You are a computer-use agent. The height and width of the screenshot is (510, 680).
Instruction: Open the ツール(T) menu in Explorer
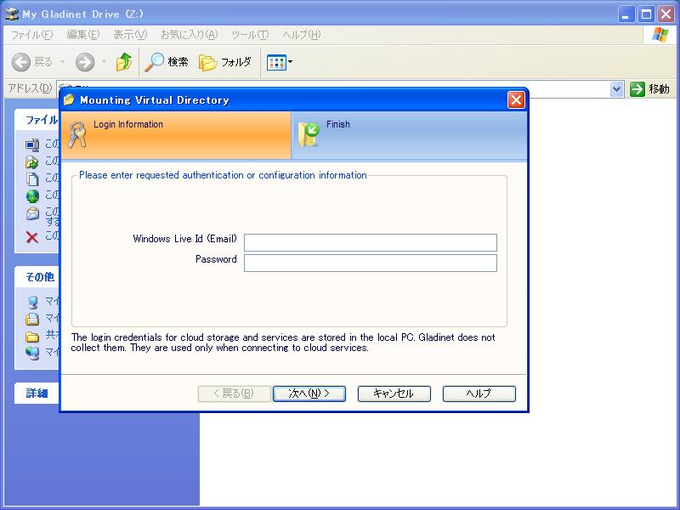click(250, 35)
